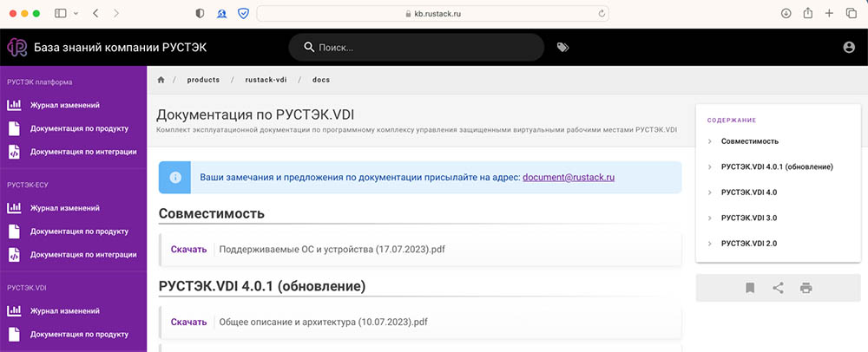
Task: Click the search field Поиск
Action: [417, 48]
